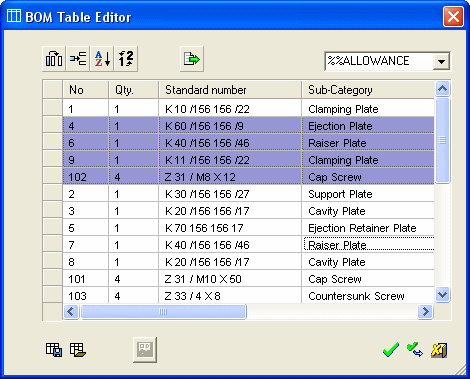Click 'Support Plate' cell

click(x=368, y=194)
